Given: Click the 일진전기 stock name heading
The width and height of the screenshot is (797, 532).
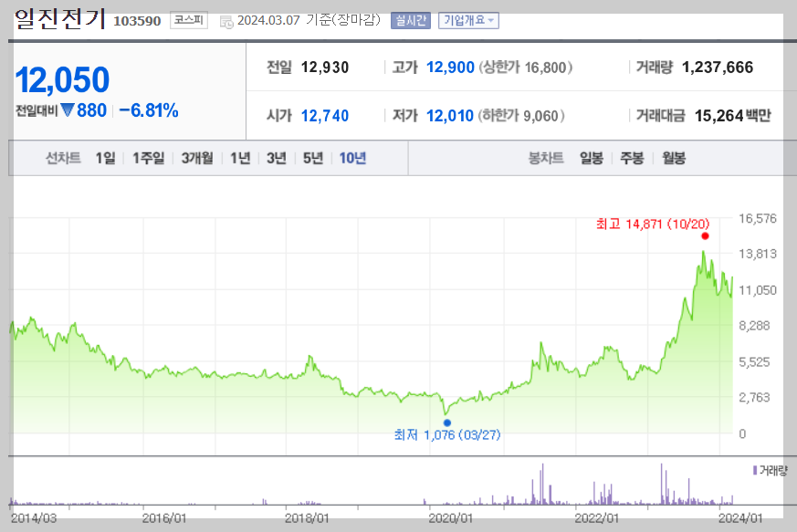Looking at the screenshot, I should click(x=60, y=19).
